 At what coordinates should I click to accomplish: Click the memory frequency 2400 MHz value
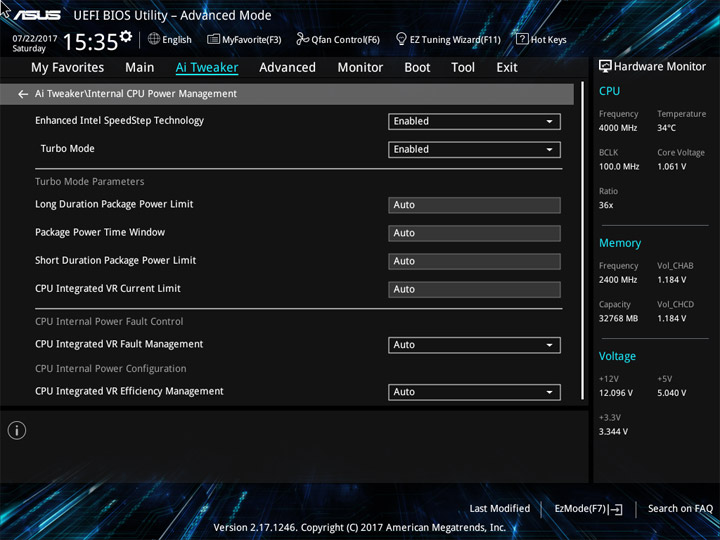pyautogui.click(x=618, y=280)
